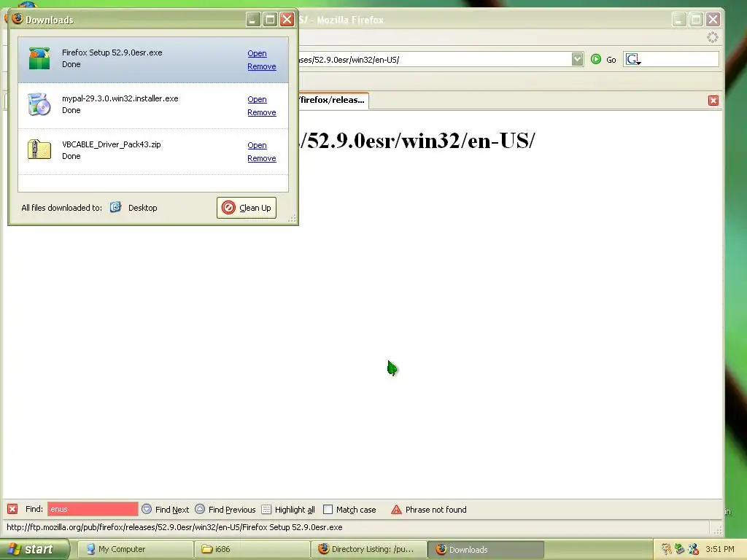747x560 pixels.
Task: Click the Firefox icon in Downloads title bar
Action: pyautogui.click(x=18, y=18)
